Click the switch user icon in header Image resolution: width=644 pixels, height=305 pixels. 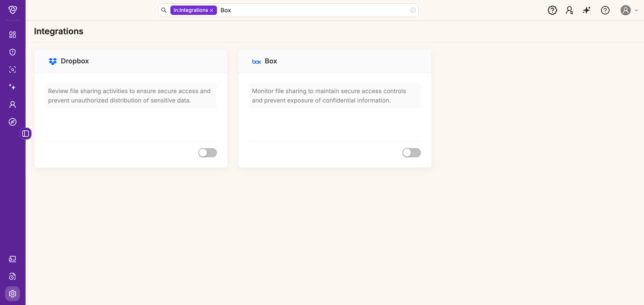click(569, 11)
